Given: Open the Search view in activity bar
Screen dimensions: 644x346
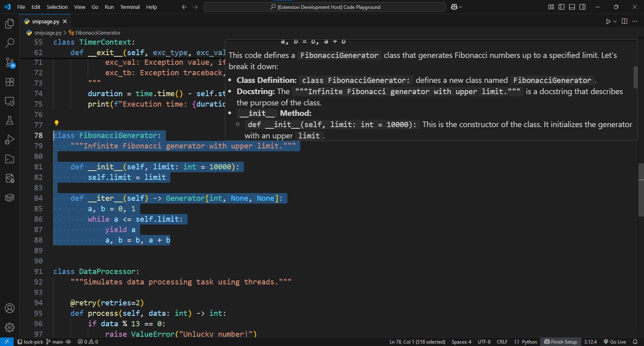Looking at the screenshot, I should (x=10, y=43).
